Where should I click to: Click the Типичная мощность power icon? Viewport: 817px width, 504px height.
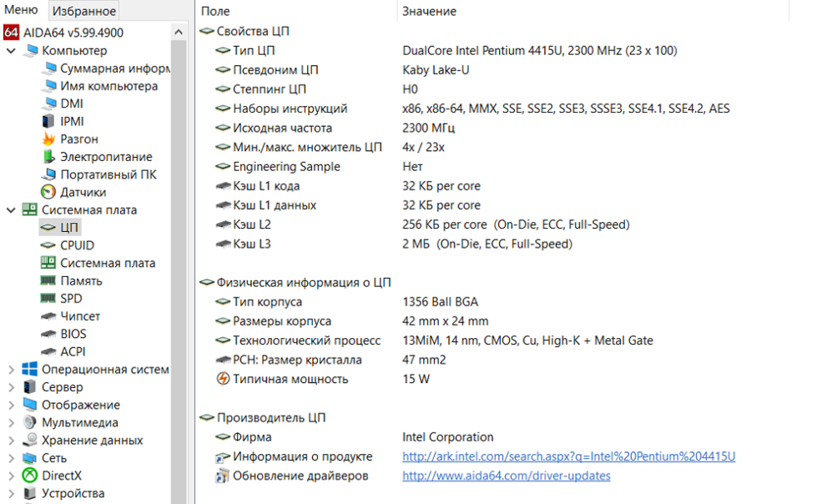click(x=223, y=379)
